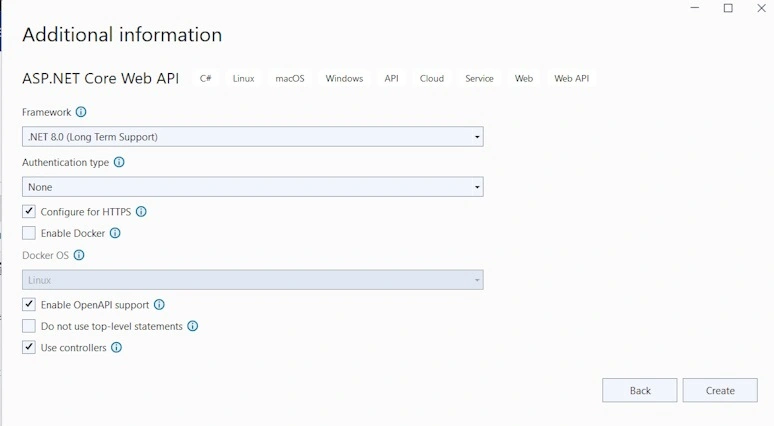Viewport: 774px width, 426px height.
Task: Maximize the dialog window
Action: pos(728,8)
